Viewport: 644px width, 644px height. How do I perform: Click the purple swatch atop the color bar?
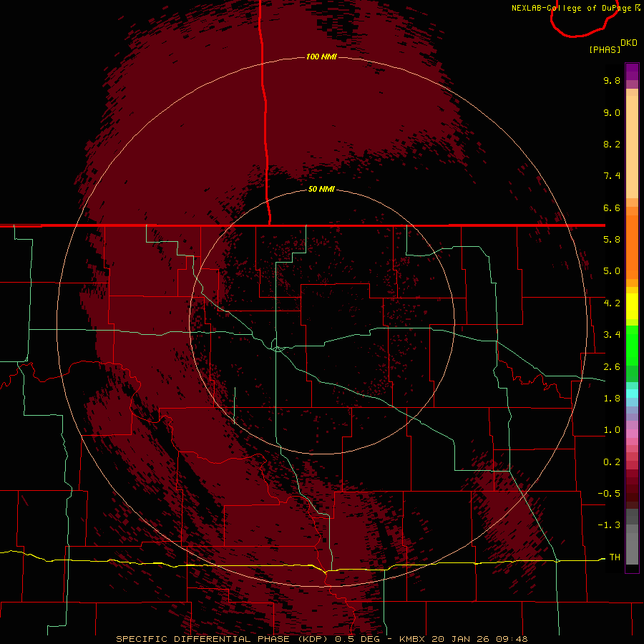pyautogui.click(x=632, y=72)
